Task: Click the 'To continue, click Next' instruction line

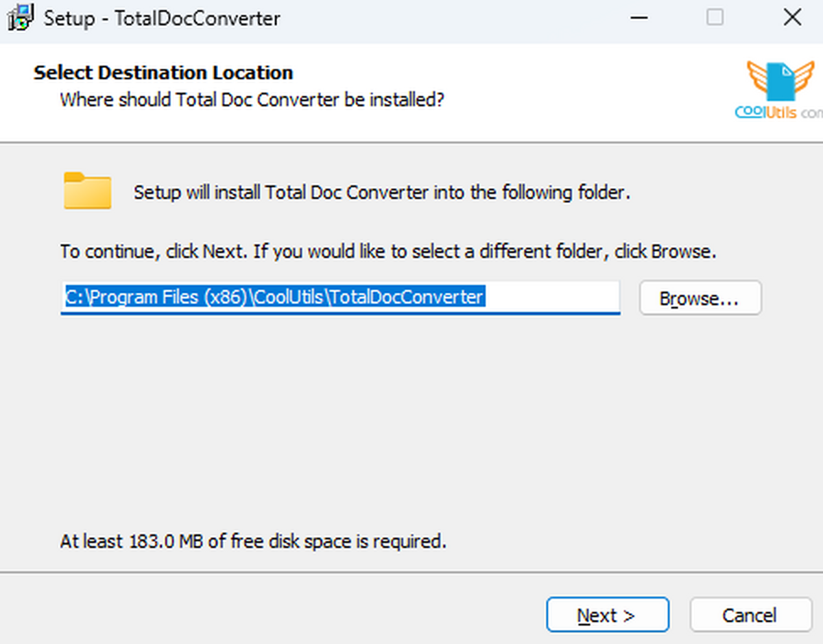Action: coord(388,252)
